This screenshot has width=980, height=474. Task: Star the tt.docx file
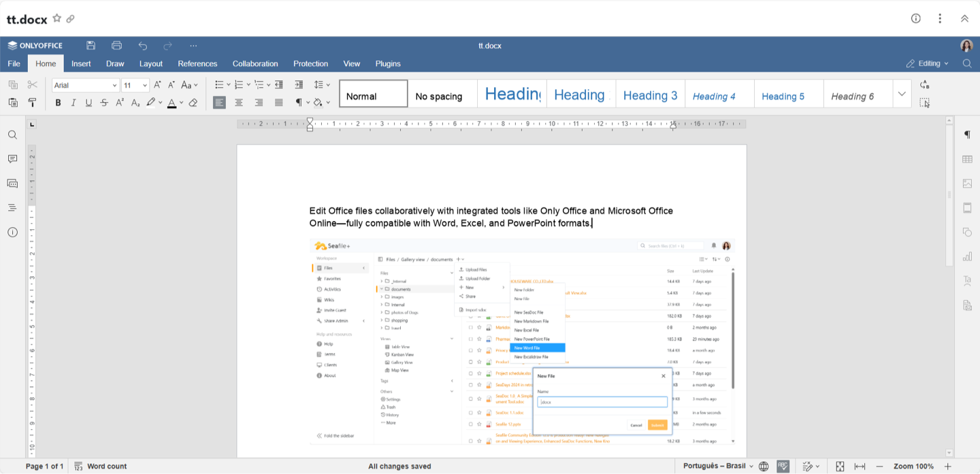(x=57, y=18)
